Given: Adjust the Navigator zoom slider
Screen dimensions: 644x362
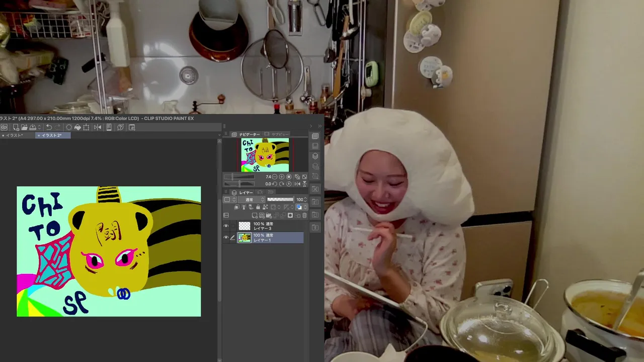Looking at the screenshot, I should [x=239, y=176].
